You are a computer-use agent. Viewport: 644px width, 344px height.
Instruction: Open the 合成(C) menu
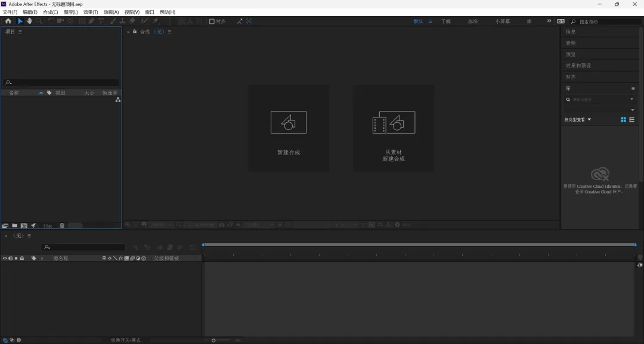click(51, 13)
